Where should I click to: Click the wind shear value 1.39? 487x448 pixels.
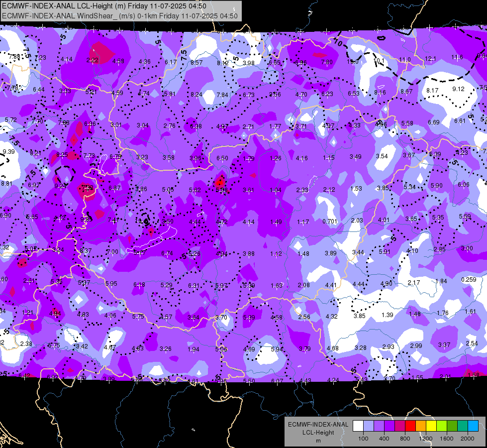(x=388, y=315)
